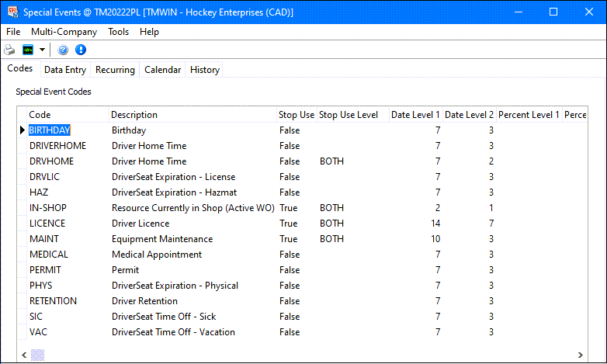Open the Calendar tab
The width and height of the screenshot is (607, 364).
tap(163, 70)
